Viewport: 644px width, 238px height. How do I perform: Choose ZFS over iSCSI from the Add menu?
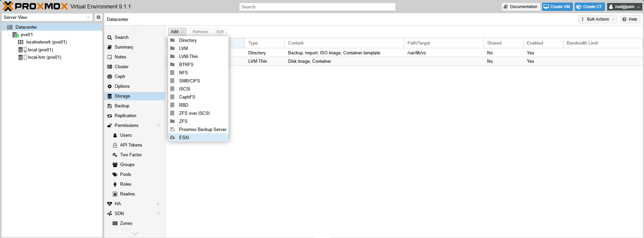[198, 113]
